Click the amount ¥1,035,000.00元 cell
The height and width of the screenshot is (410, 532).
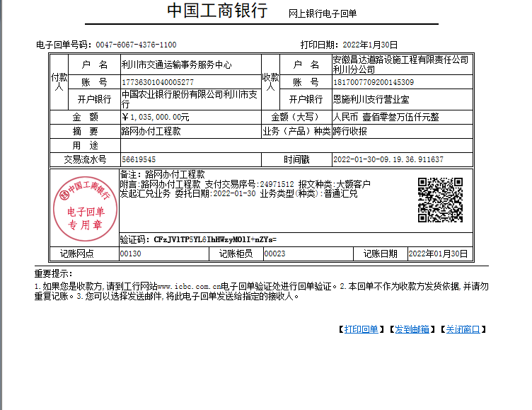pos(156,117)
